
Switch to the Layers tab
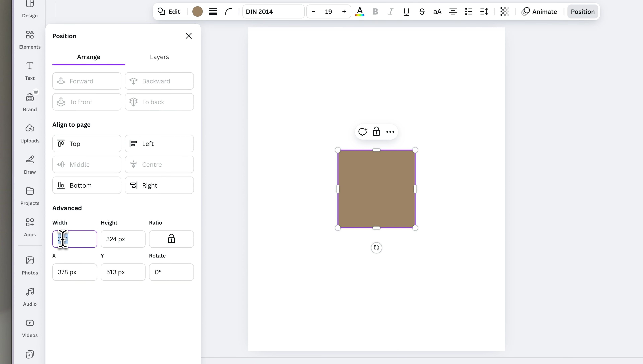pyautogui.click(x=159, y=57)
